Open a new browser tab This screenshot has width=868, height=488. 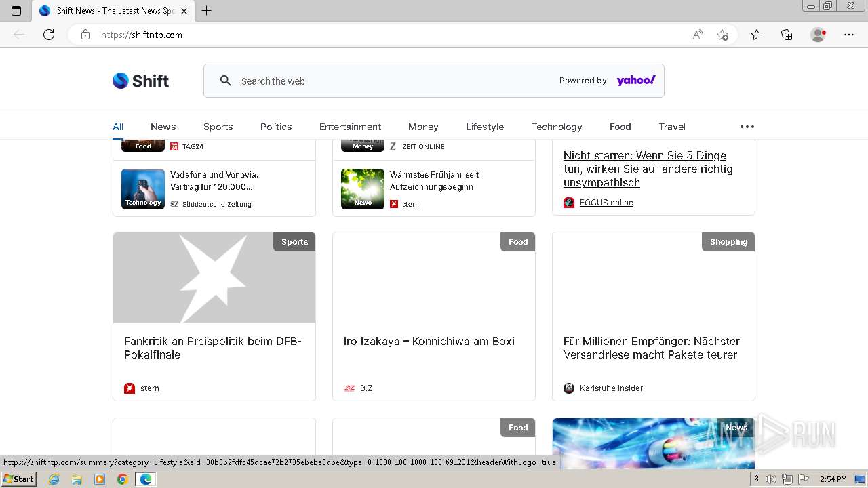point(207,11)
